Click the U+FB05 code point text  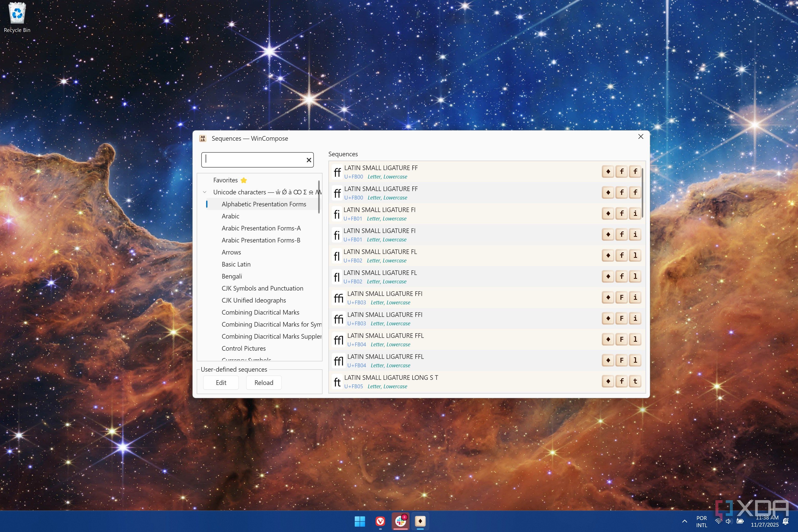point(353,386)
